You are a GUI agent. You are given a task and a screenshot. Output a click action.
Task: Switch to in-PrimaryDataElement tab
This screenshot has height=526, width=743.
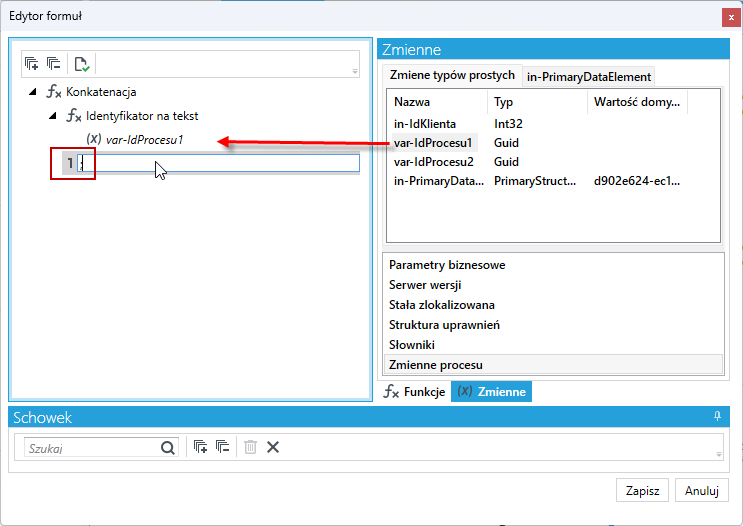tap(589, 77)
